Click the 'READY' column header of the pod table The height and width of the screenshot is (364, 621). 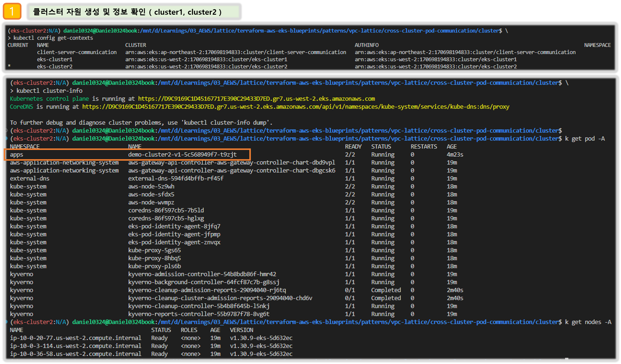point(353,147)
